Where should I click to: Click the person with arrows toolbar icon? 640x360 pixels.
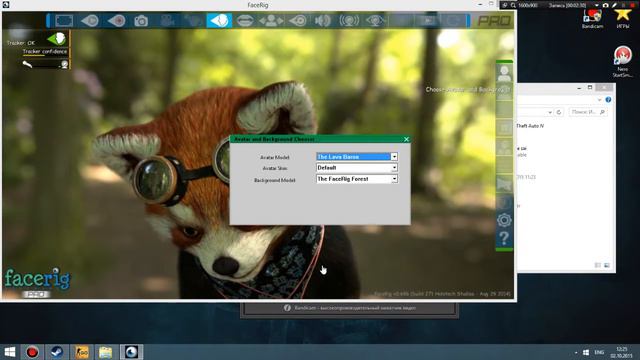pyautogui.click(x=271, y=20)
